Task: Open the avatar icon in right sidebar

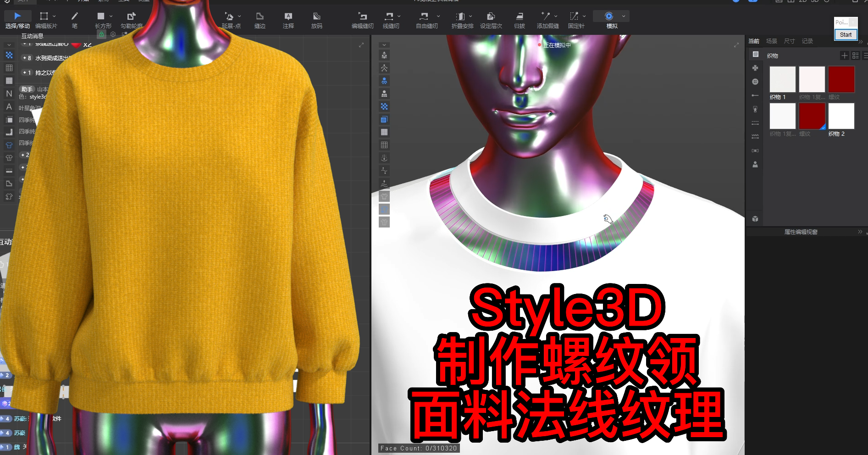Action: click(x=755, y=164)
